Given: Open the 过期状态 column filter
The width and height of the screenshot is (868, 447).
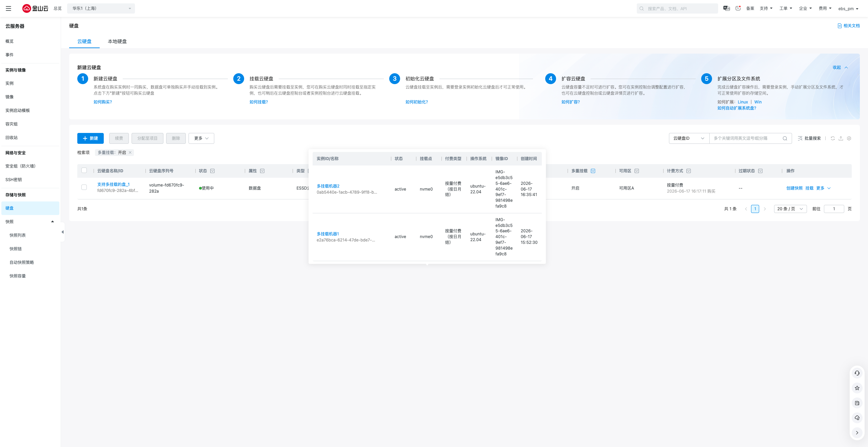Looking at the screenshot, I should coord(760,171).
